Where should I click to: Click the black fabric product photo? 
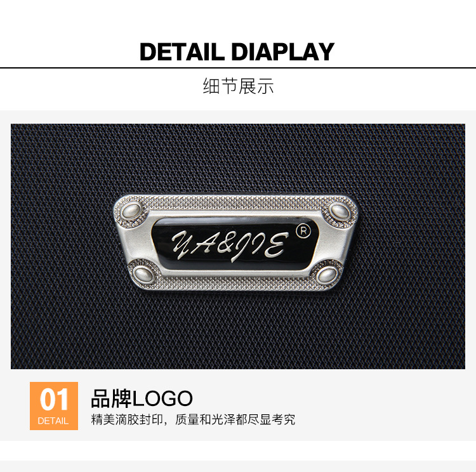[238, 246]
